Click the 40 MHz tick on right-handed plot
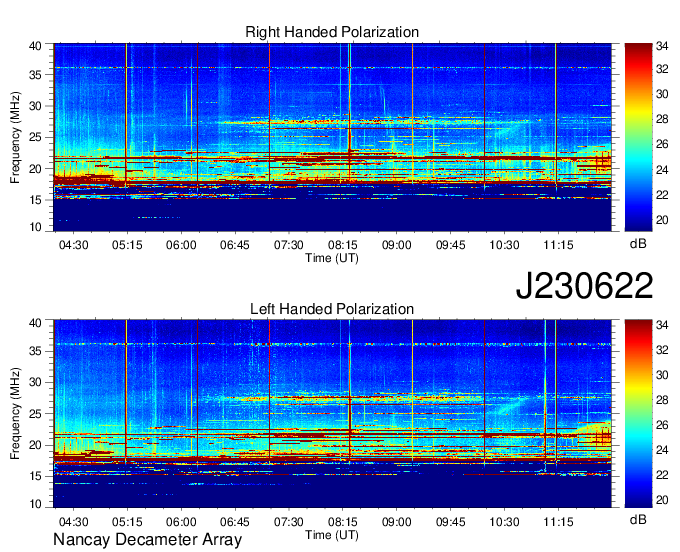The width and height of the screenshot is (680, 552). (x=35, y=46)
